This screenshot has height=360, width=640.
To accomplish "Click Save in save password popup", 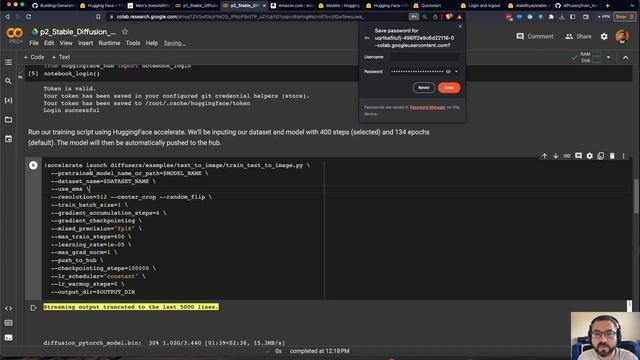I will point(449,88).
